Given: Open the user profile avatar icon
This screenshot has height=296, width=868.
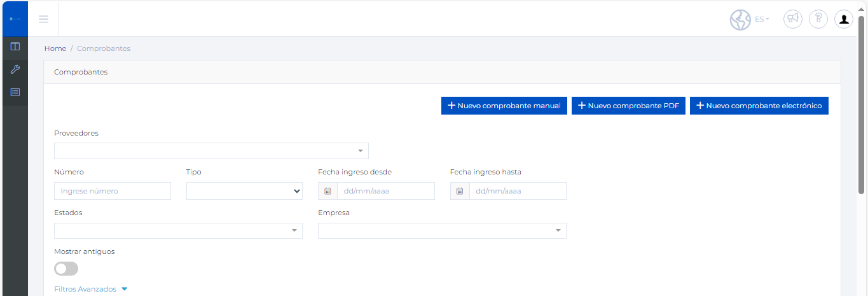Looking at the screenshot, I should tap(844, 19).
